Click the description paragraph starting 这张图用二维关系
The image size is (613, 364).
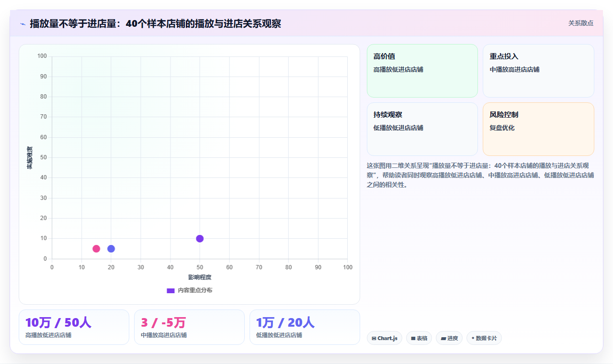click(480, 175)
